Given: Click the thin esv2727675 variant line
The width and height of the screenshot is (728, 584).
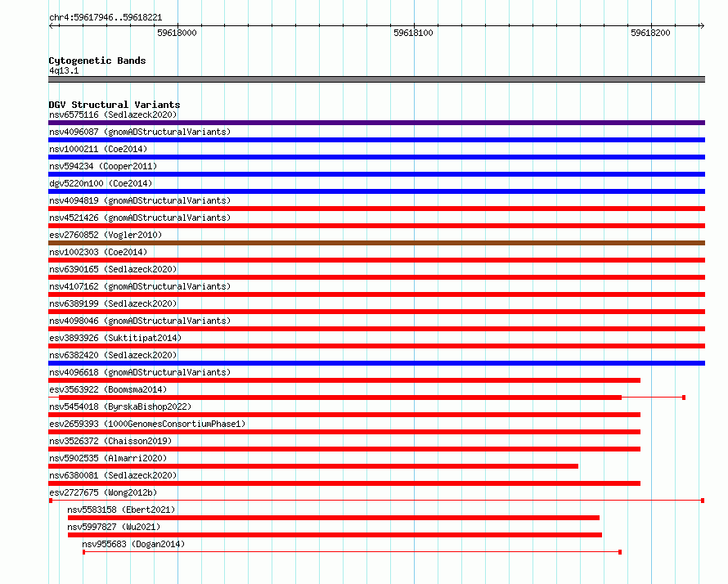Looking at the screenshot, I should 376,501.
